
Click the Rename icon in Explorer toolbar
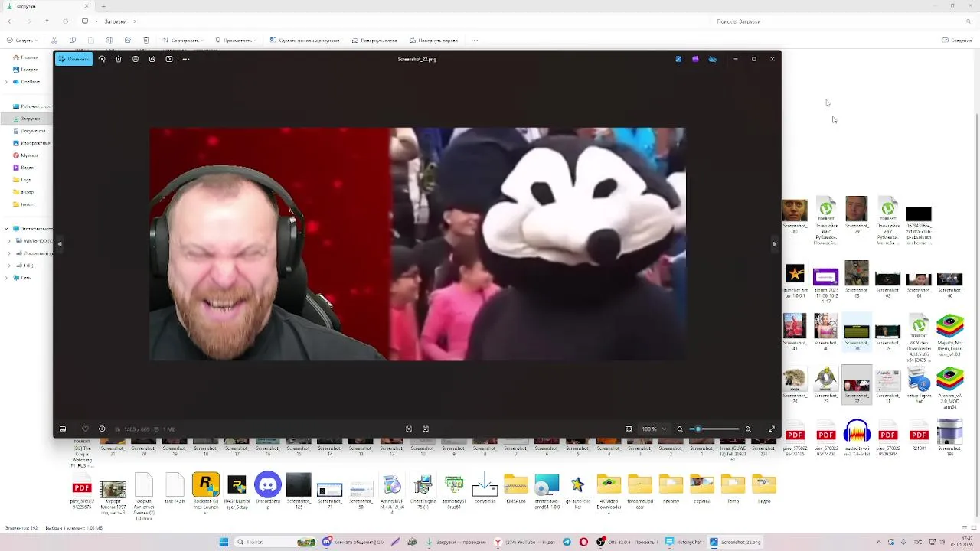[x=109, y=41]
